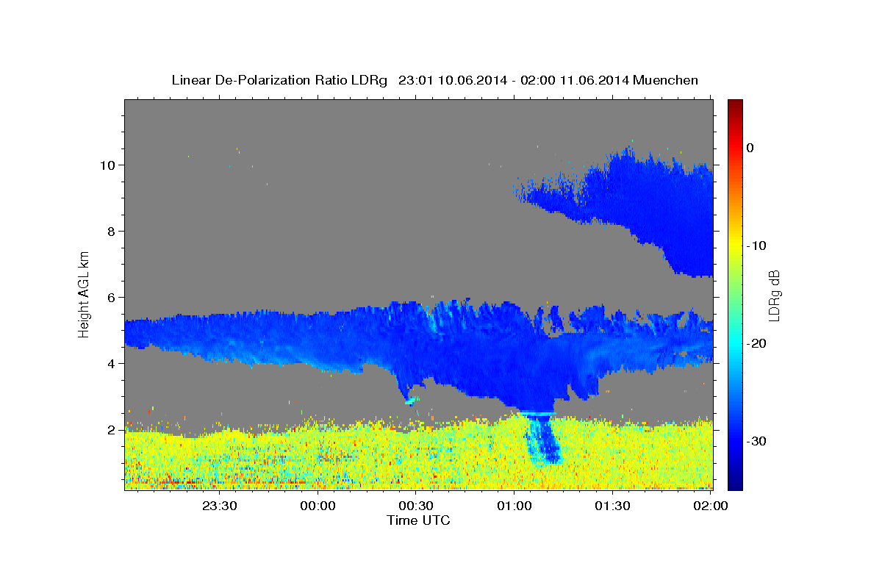Click the colorbar tick label '-20'

point(757,343)
